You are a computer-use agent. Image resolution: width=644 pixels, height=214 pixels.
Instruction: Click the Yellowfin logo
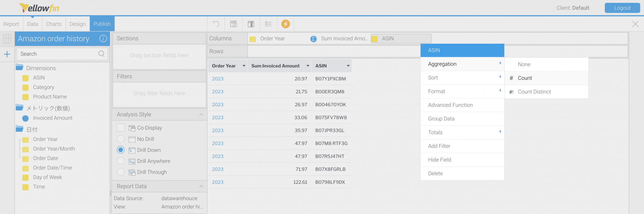pos(39,8)
